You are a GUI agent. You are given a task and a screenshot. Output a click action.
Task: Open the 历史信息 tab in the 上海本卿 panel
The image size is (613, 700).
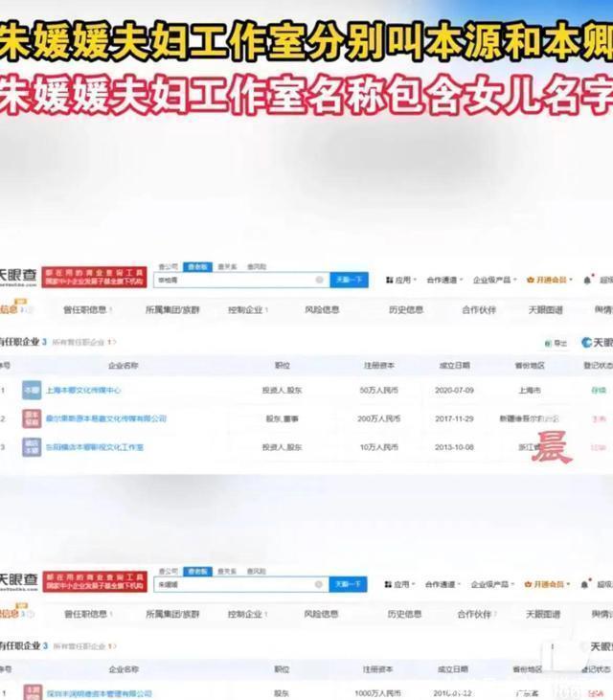pos(406,309)
